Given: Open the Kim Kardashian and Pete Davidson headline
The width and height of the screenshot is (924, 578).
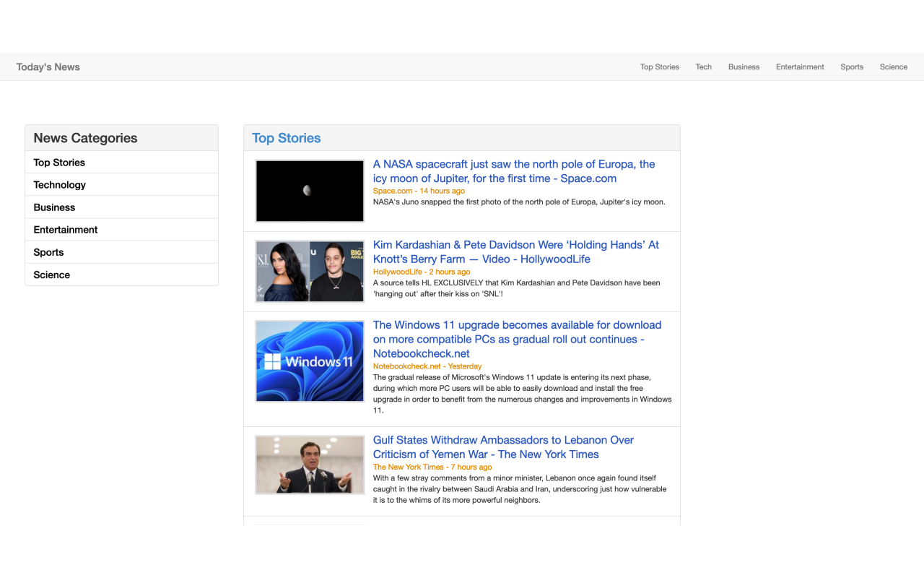Looking at the screenshot, I should coord(515,252).
